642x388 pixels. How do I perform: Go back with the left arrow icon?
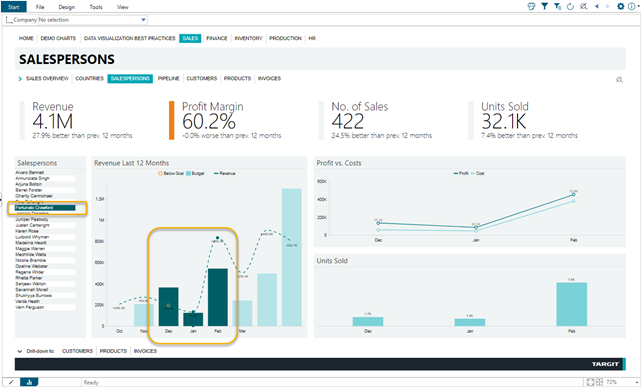[597, 7]
